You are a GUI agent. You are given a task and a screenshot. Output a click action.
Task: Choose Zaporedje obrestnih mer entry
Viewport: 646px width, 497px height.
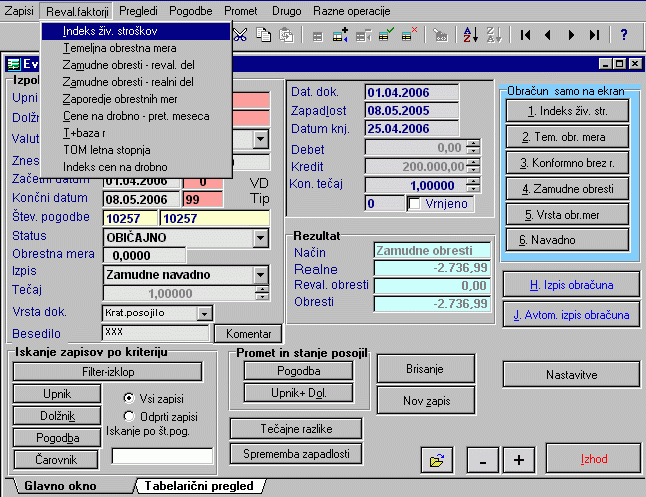tap(136, 99)
